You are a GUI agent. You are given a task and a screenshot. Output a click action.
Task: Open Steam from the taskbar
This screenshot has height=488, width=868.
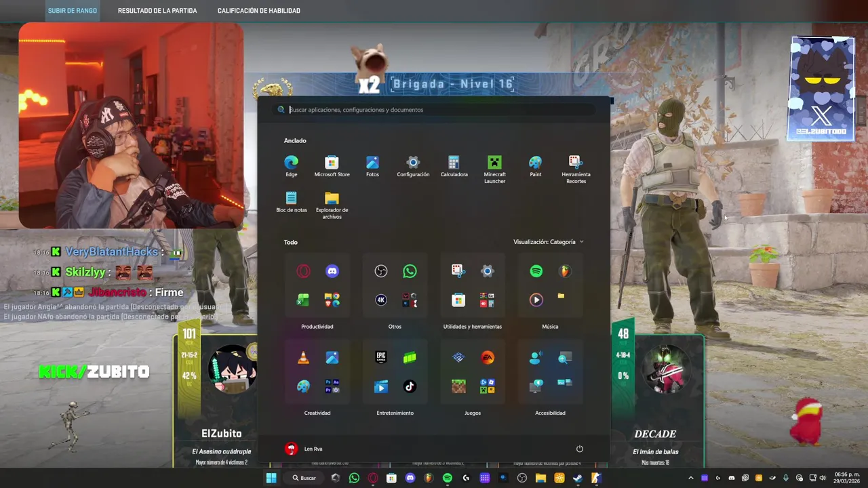pyautogui.click(x=577, y=478)
